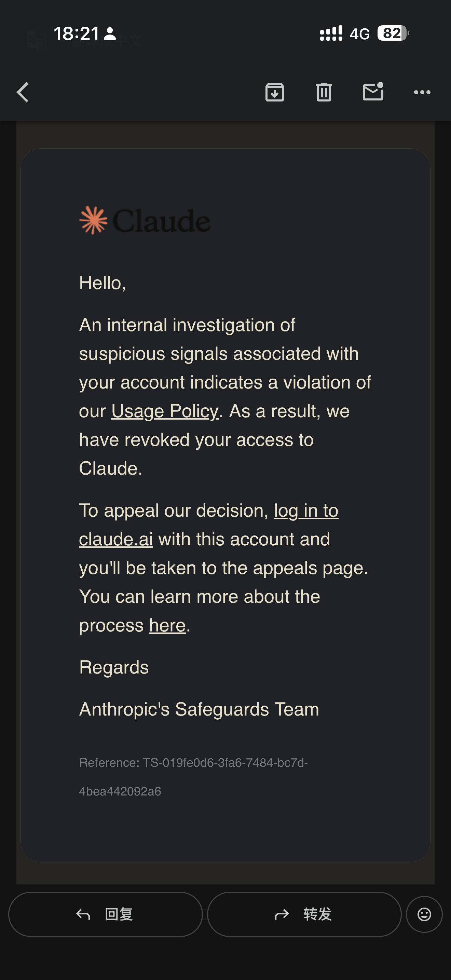Follow the 'log in to claude.ai' link
This screenshot has height=980, width=451.
(x=208, y=525)
